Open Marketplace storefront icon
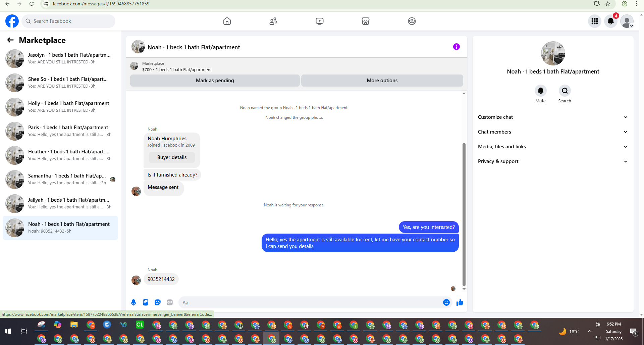Viewport: 644px width, 345px height. (366, 21)
